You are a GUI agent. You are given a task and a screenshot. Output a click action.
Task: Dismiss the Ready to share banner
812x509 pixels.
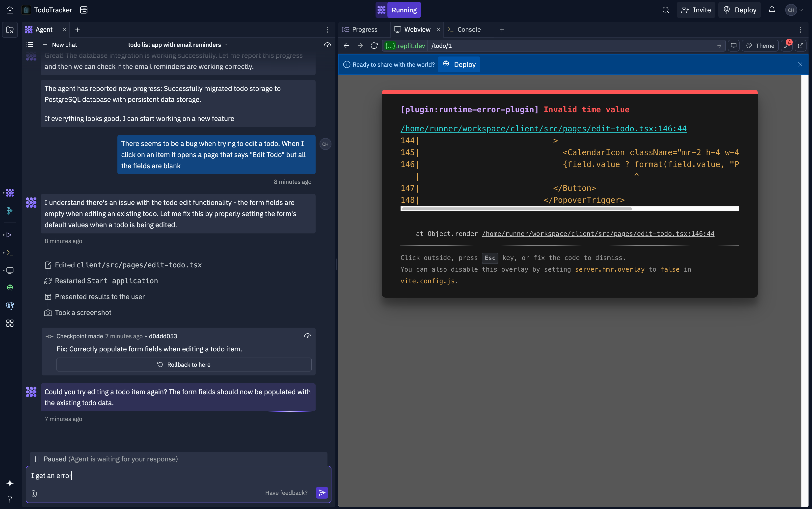(800, 64)
